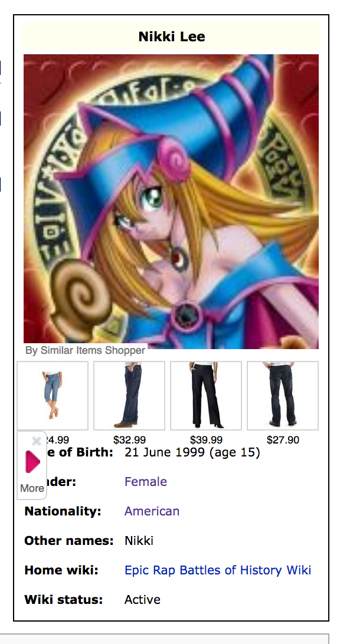This screenshot has height=644, width=340.
Task: Open the capri jeans product thumbnail
Action: [53, 396]
